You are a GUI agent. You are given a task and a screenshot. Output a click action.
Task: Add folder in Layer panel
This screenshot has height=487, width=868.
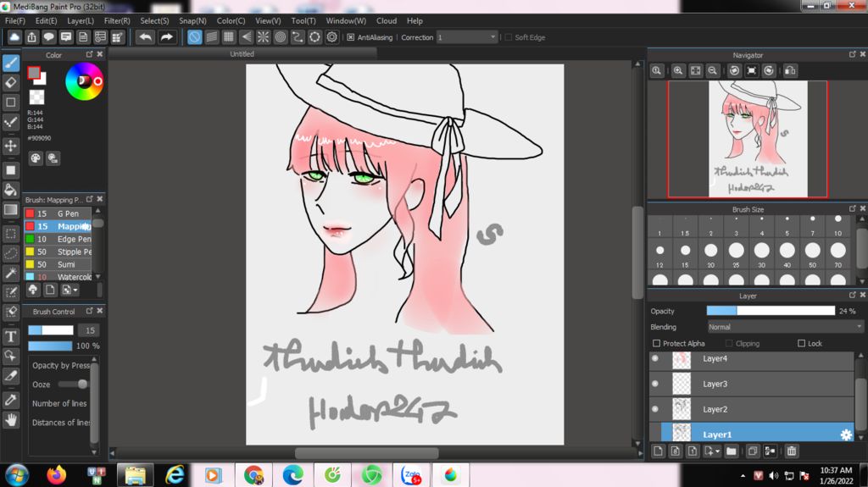pos(732,451)
